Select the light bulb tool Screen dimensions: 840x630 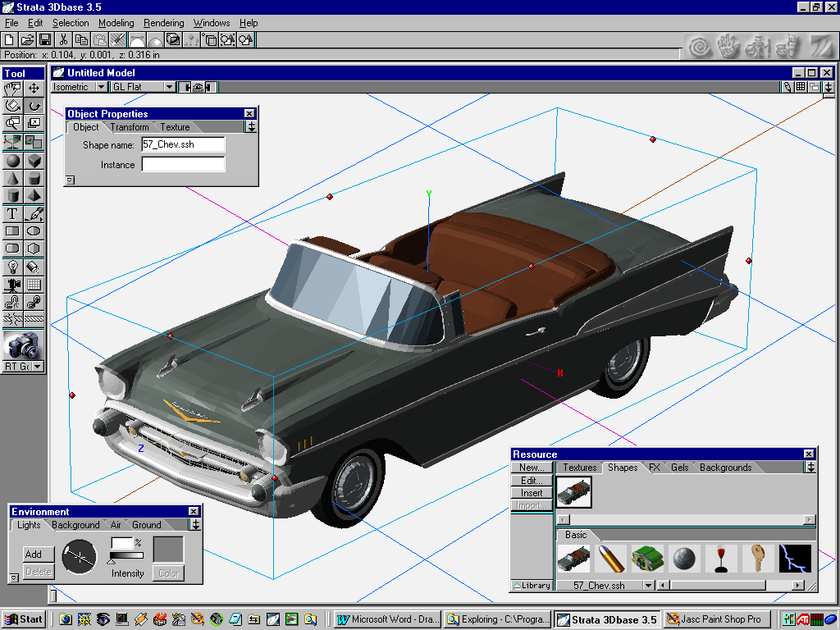[13, 267]
